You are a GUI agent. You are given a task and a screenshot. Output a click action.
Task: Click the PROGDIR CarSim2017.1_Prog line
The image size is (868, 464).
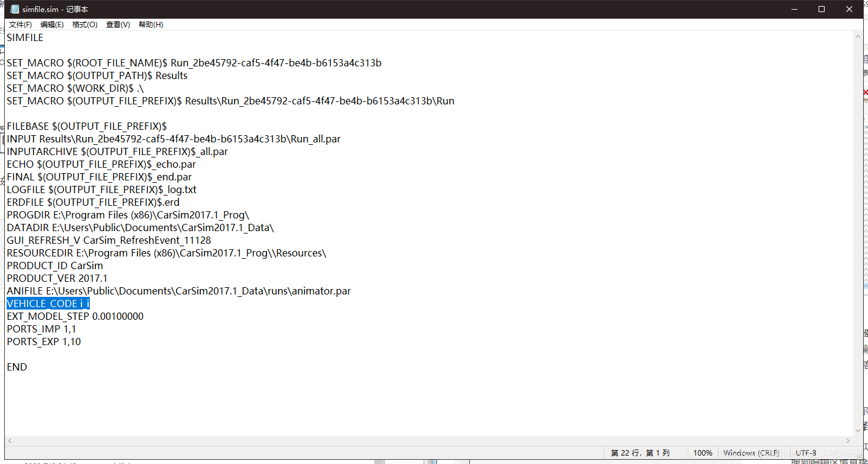coord(128,215)
